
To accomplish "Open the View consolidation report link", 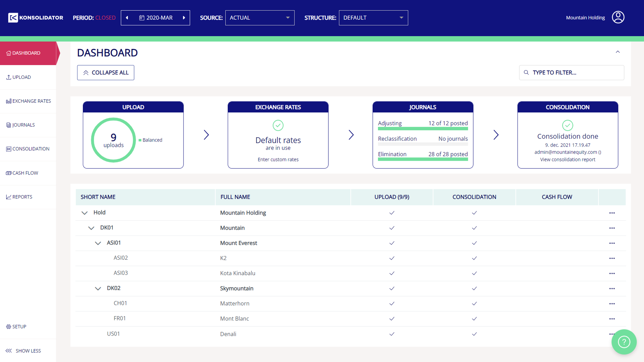I will tap(568, 160).
